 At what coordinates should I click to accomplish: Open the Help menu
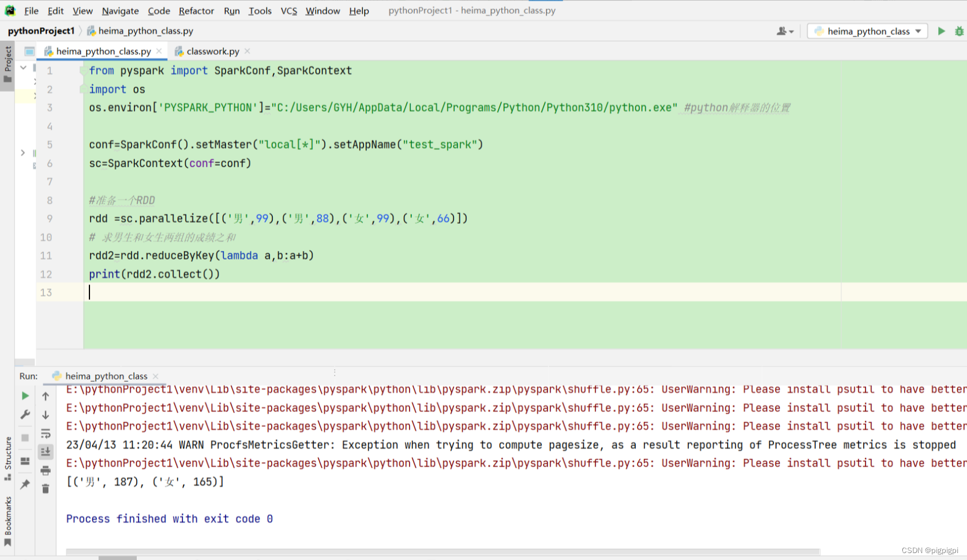coord(359,10)
